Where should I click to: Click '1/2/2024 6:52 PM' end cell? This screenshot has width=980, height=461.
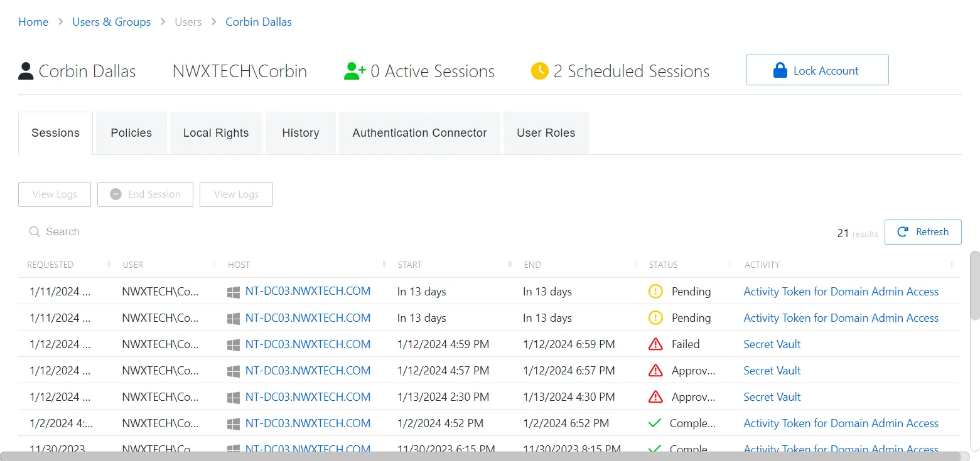coord(566,423)
